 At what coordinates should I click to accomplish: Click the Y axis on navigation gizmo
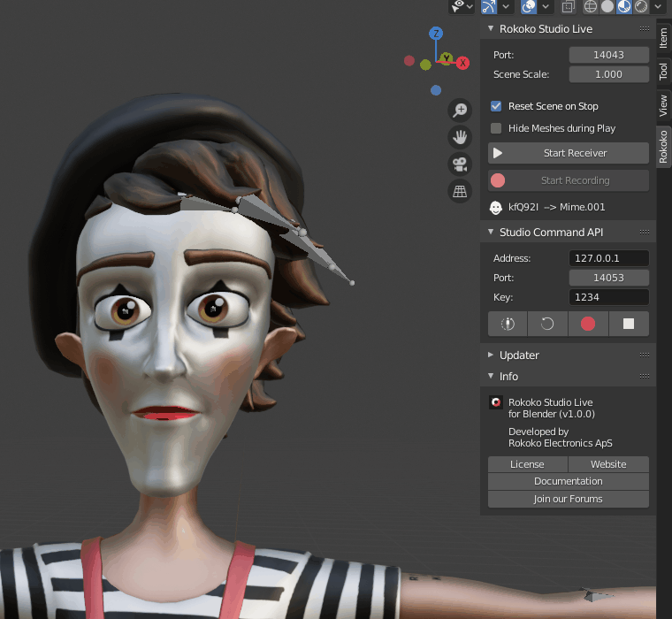(447, 57)
